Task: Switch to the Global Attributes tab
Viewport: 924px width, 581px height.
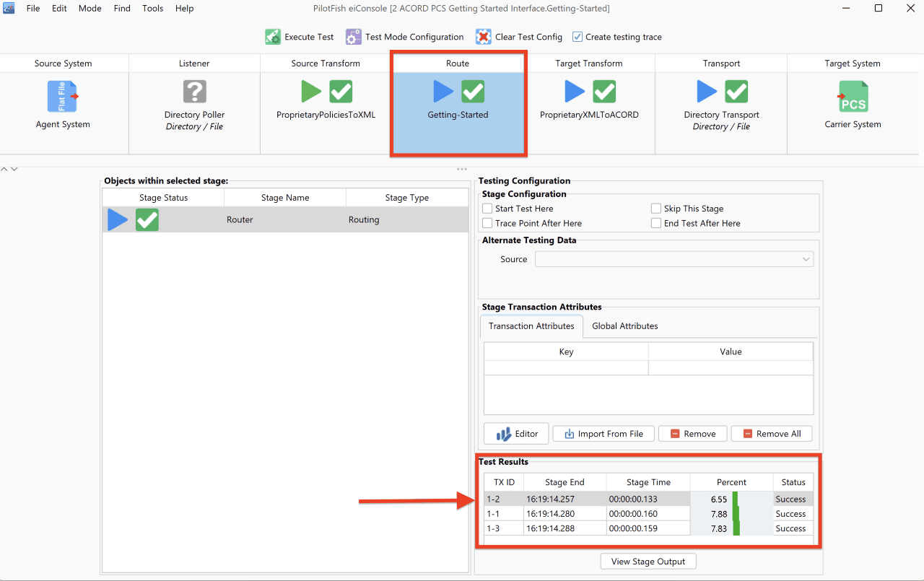Action: [625, 326]
